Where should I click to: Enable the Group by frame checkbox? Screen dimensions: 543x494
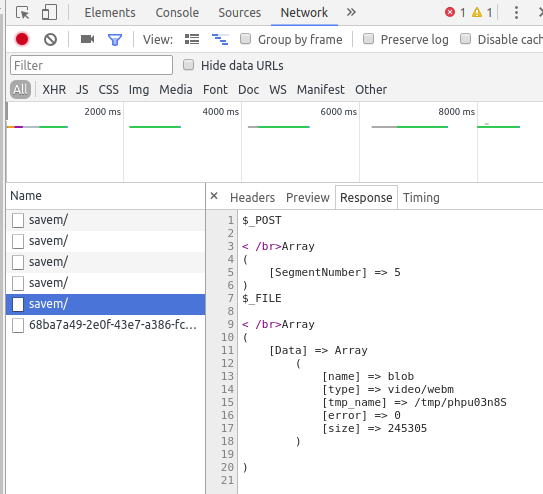(246, 39)
